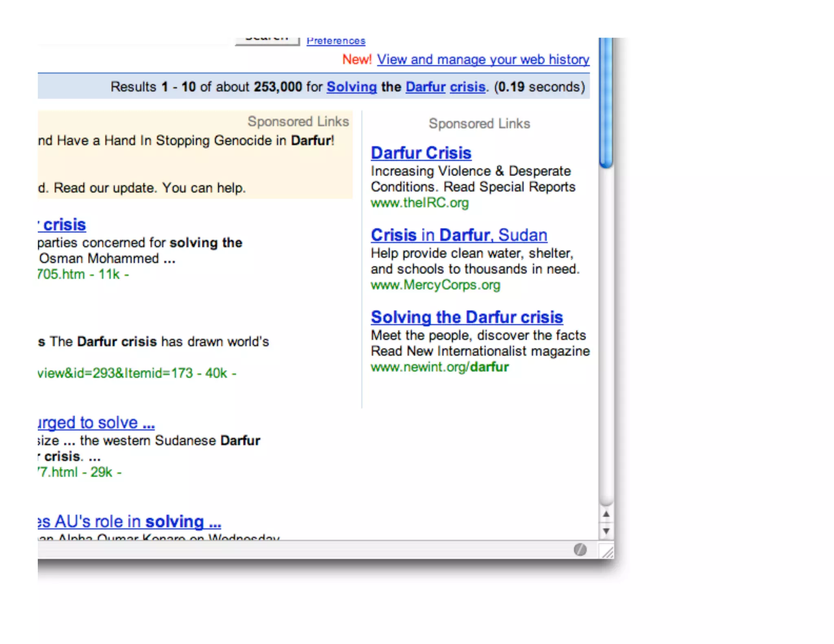This screenshot has height=644, width=834.
Task: Open the Crisis in Darfur, Sudan ad
Action: pyautogui.click(x=459, y=235)
